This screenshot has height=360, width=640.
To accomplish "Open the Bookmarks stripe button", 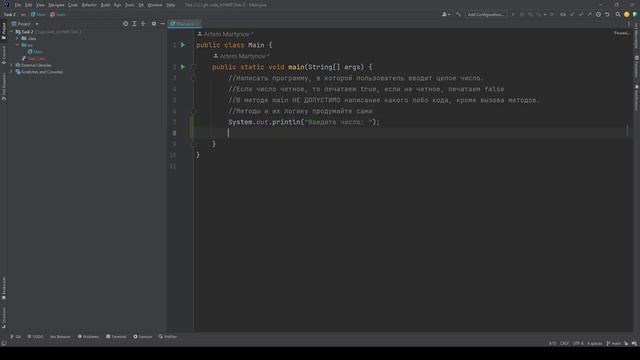I will pyautogui.click(x=4, y=288).
